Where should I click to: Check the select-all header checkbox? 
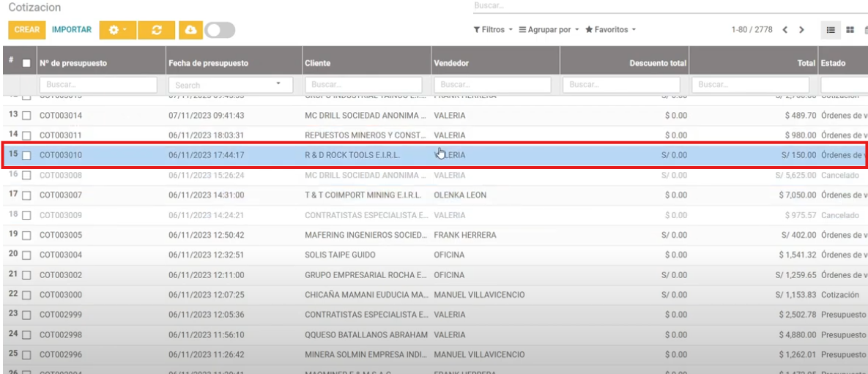tap(26, 63)
